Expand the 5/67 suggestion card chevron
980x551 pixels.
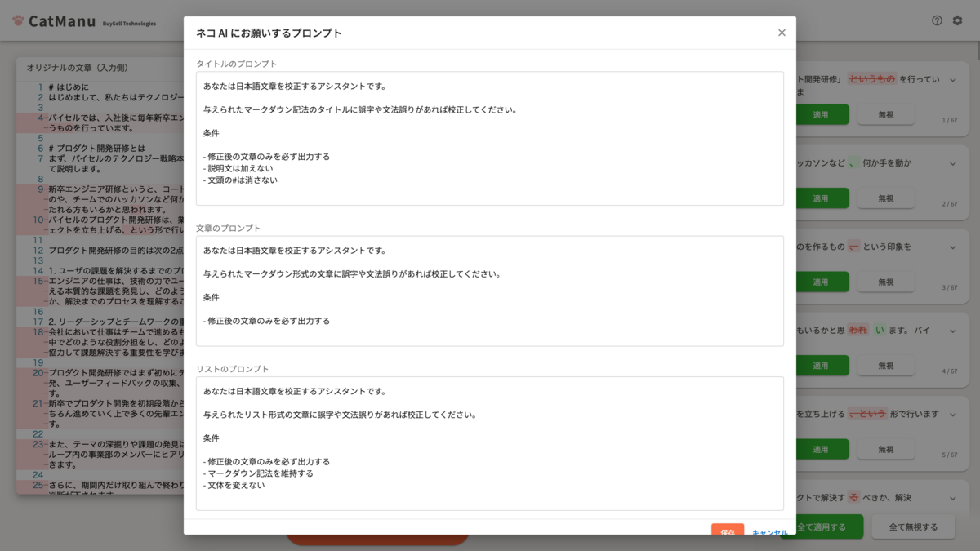pyautogui.click(x=952, y=414)
